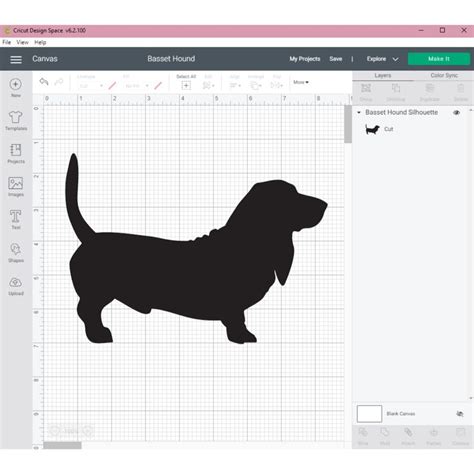Click the Cut label on the layer
This screenshot has width=474, height=474.
[x=389, y=129]
